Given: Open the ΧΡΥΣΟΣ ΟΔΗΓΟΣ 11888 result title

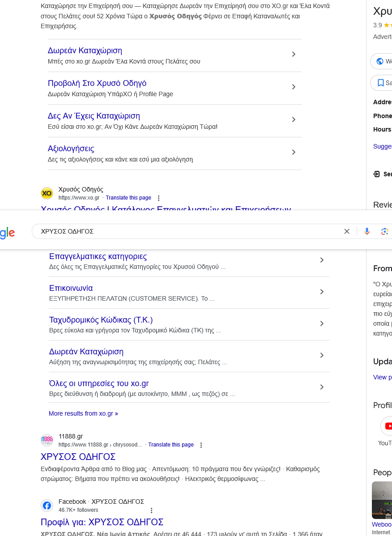Looking at the screenshot, I should (x=78, y=457).
